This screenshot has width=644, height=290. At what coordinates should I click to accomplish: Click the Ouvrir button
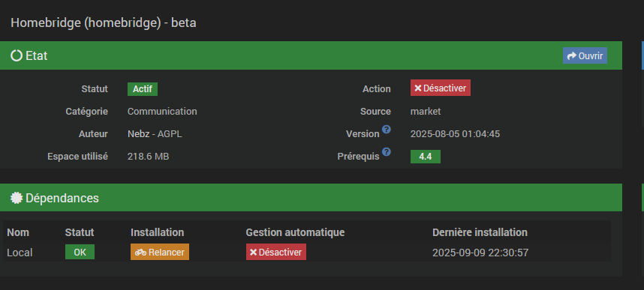585,55
